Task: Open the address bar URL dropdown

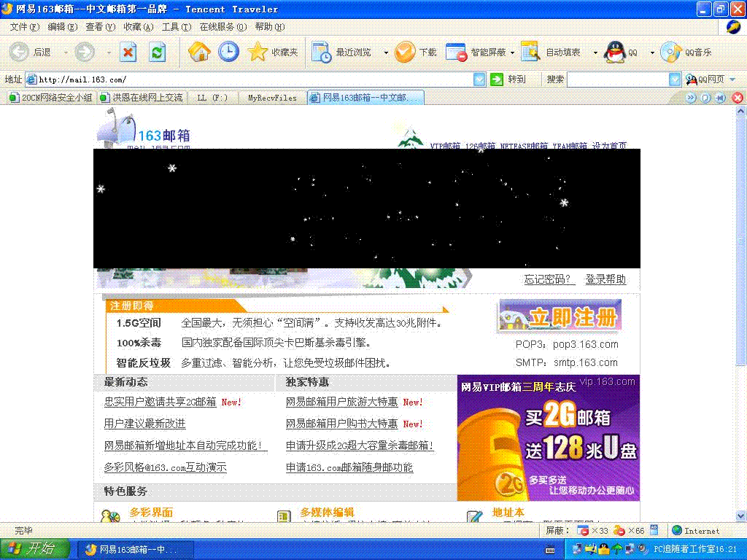Action: point(479,79)
